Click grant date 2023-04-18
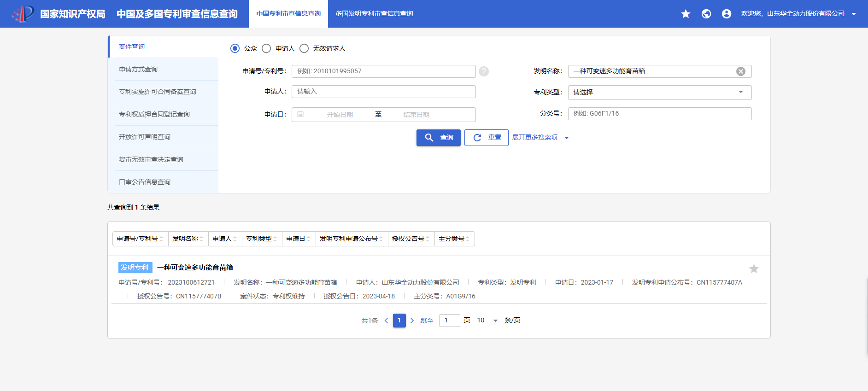This screenshot has width=868, height=391. click(379, 296)
